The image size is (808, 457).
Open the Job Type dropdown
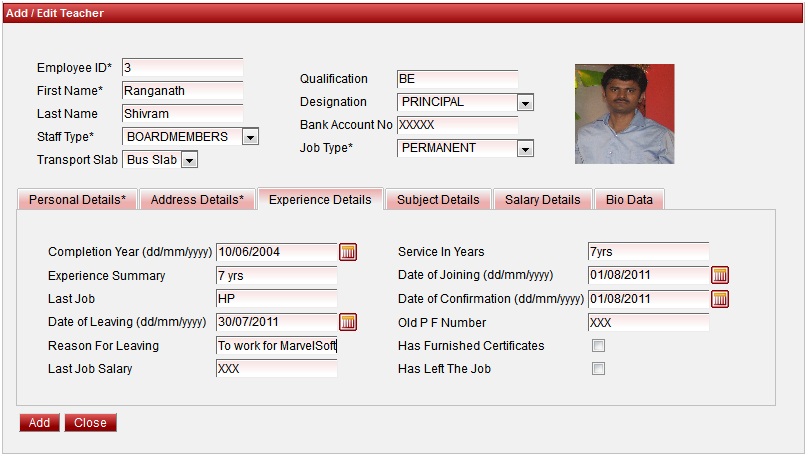click(525, 149)
